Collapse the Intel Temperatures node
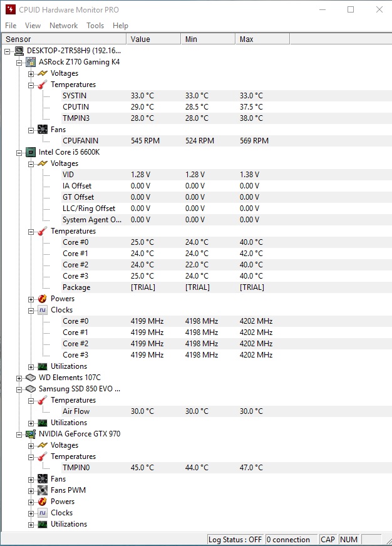The height and width of the screenshot is (546, 392). (31, 232)
